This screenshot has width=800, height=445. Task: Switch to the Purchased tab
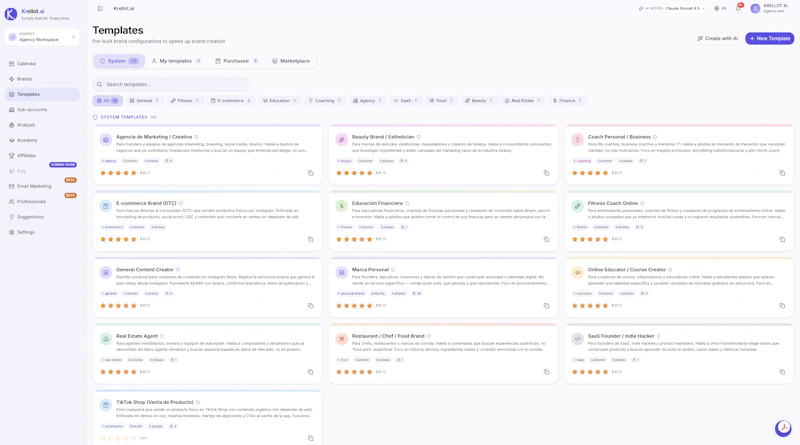237,61
